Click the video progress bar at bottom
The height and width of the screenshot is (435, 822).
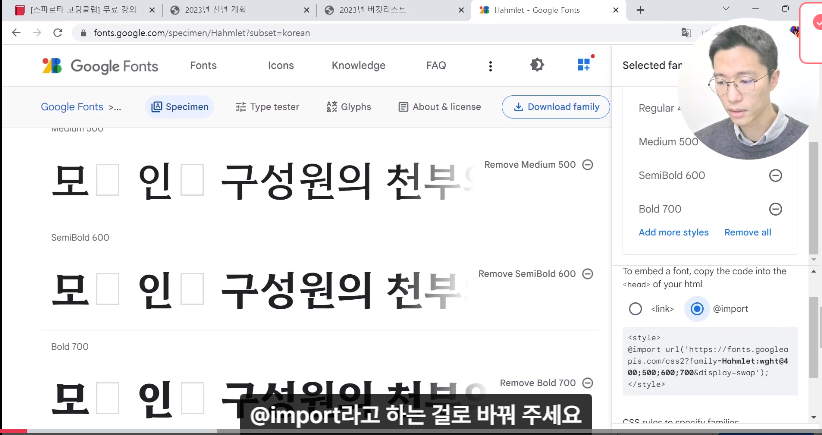[x=411, y=431]
